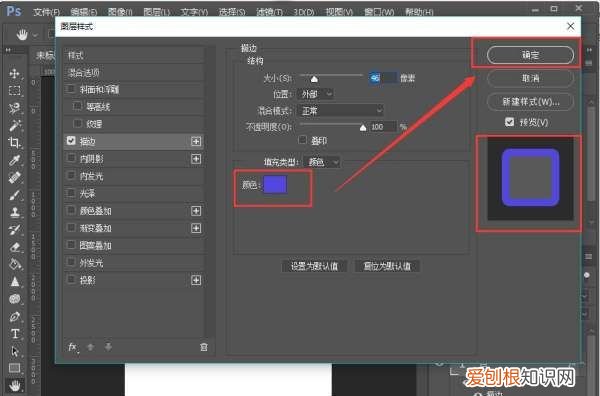Open the fx menu at the dialog bottom
600x396 pixels.
point(73,347)
